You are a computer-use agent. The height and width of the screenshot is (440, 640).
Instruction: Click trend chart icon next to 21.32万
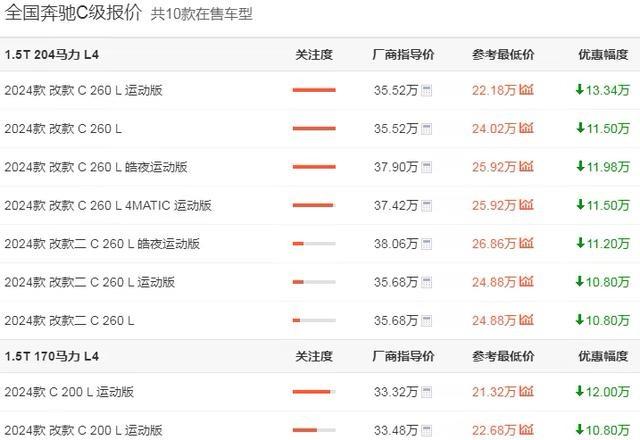tap(527, 392)
